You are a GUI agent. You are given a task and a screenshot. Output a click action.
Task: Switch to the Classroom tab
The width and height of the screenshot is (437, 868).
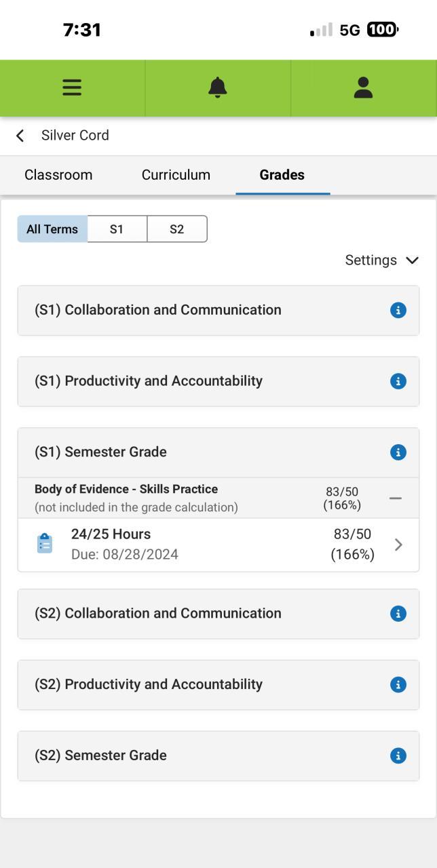(x=58, y=175)
